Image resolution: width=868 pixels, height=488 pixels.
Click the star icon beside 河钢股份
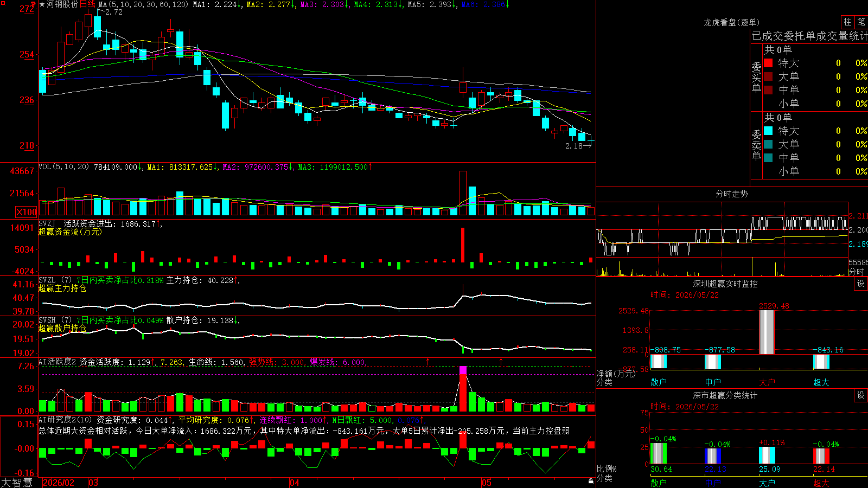coord(42,4)
